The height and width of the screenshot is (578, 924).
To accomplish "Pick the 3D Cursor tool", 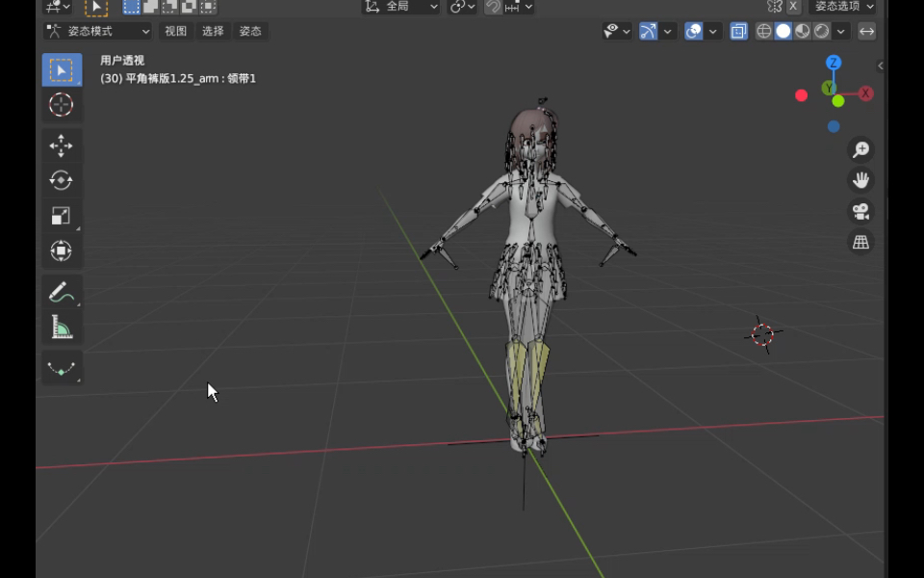I will tap(62, 105).
